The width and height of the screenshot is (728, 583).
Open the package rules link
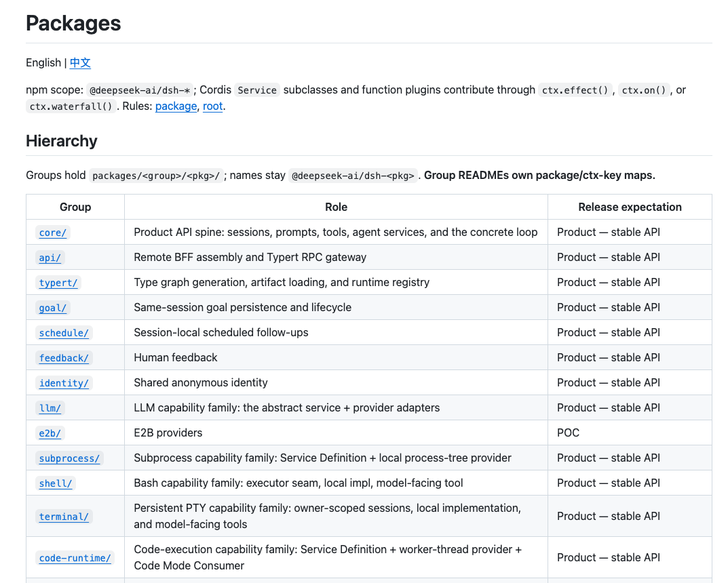(176, 106)
